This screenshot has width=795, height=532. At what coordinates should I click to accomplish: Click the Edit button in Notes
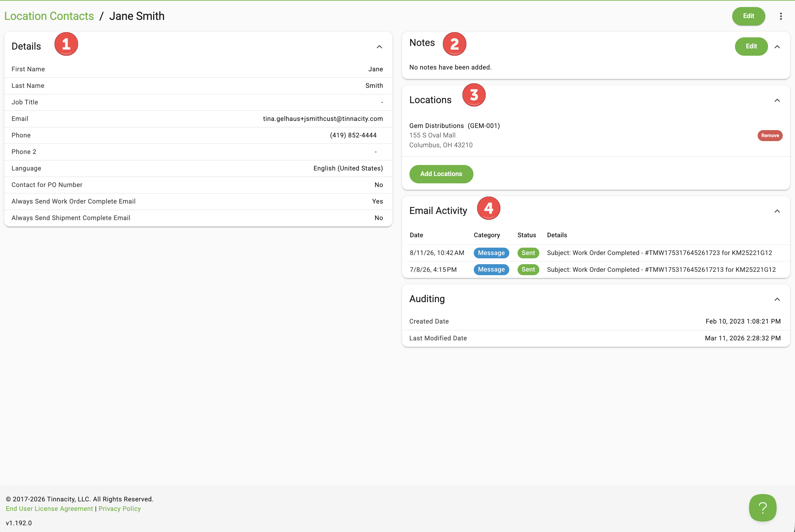tap(751, 46)
